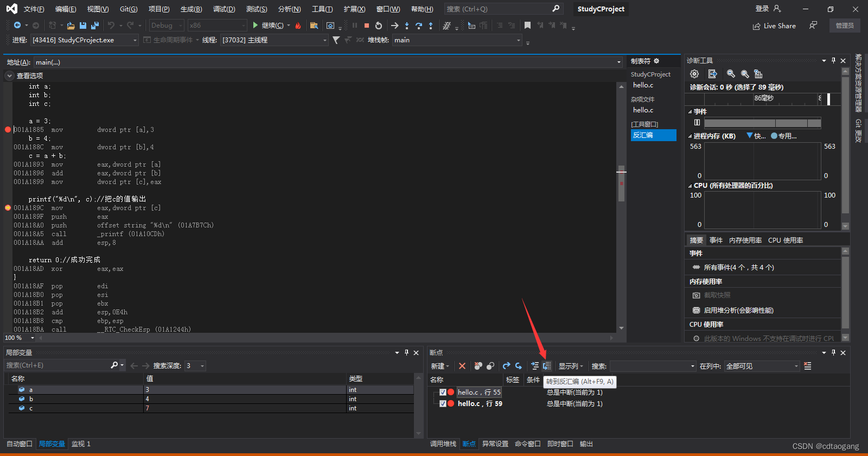Pin the Breakpoints panel
This screenshot has height=456, width=868.
[834, 352]
